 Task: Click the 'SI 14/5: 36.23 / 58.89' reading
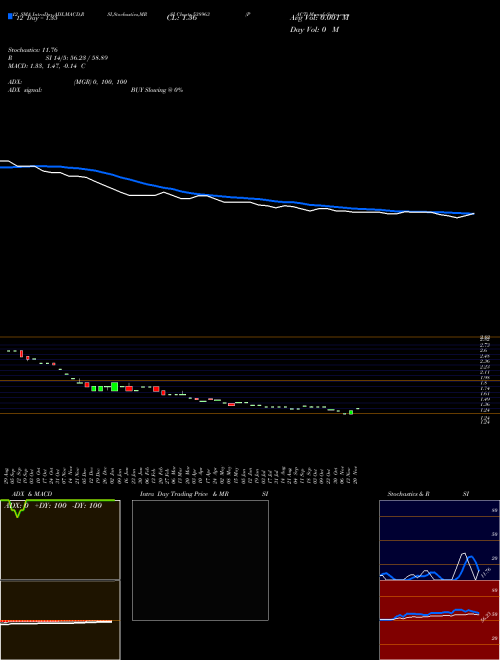[77, 58]
